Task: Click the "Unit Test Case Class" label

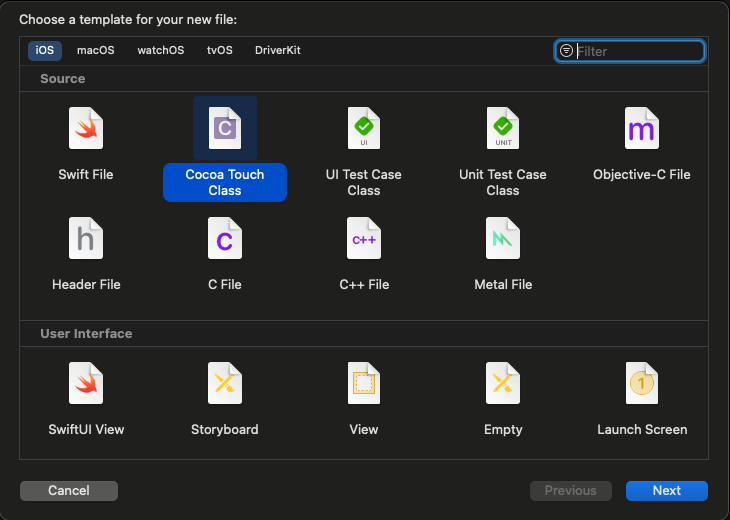Action: (x=503, y=182)
